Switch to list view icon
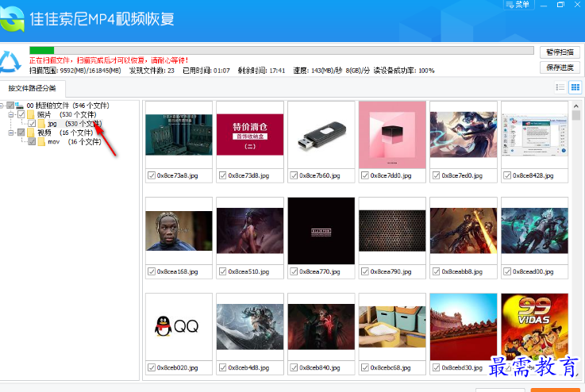The image size is (585, 392). pyautogui.click(x=560, y=87)
